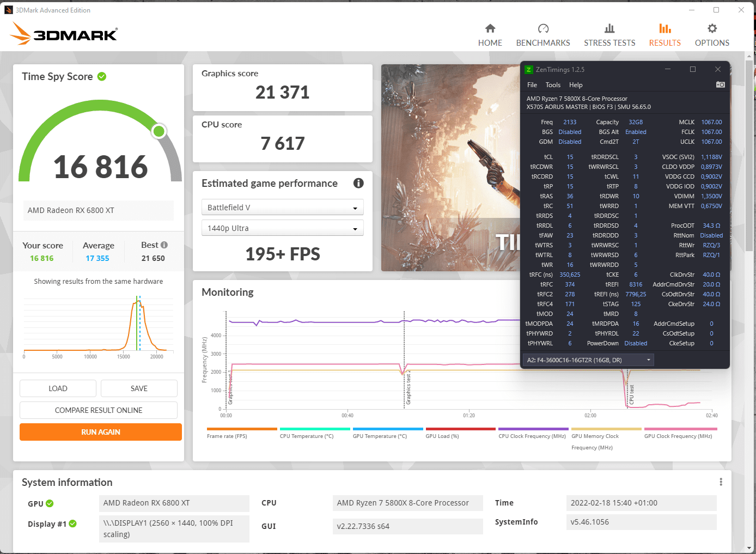Select the RESULTS chart icon
Image resolution: width=756 pixels, height=554 pixels.
point(665,28)
